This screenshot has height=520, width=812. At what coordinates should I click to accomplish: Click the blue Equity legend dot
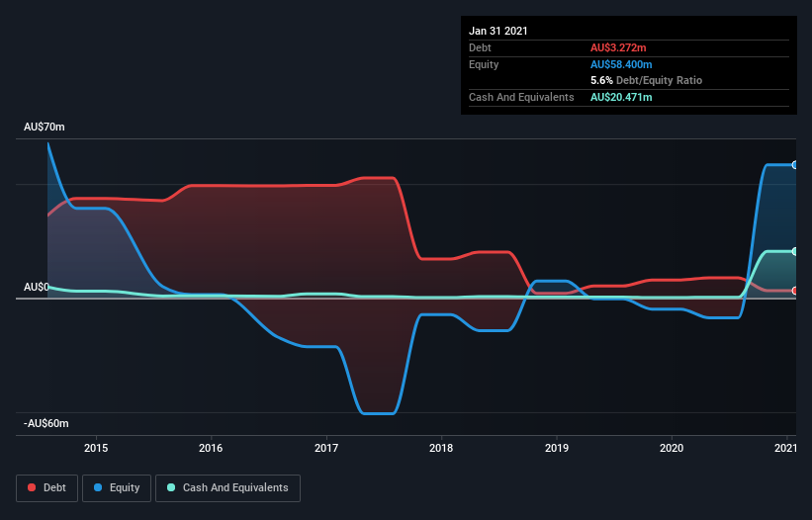pos(98,487)
